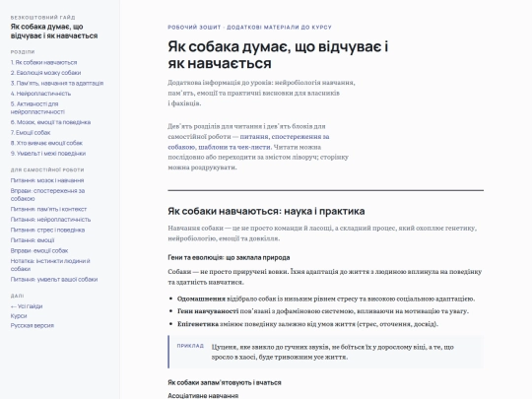Viewport: 532px width, 399px height.
Task: Go to 'Питання: умвельт вашої собаки'
Action: click(54, 280)
